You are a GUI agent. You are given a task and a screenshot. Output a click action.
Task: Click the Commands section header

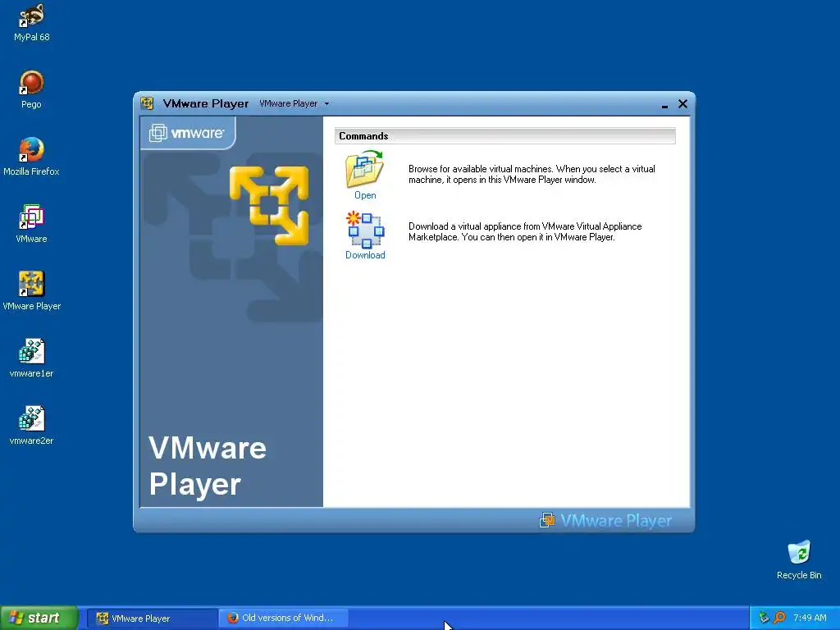pyautogui.click(x=505, y=136)
